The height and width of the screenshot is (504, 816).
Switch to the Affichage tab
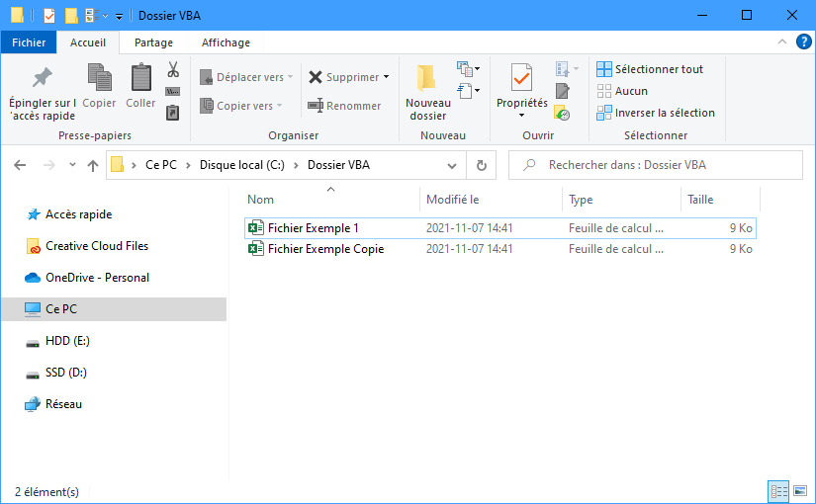coord(226,42)
